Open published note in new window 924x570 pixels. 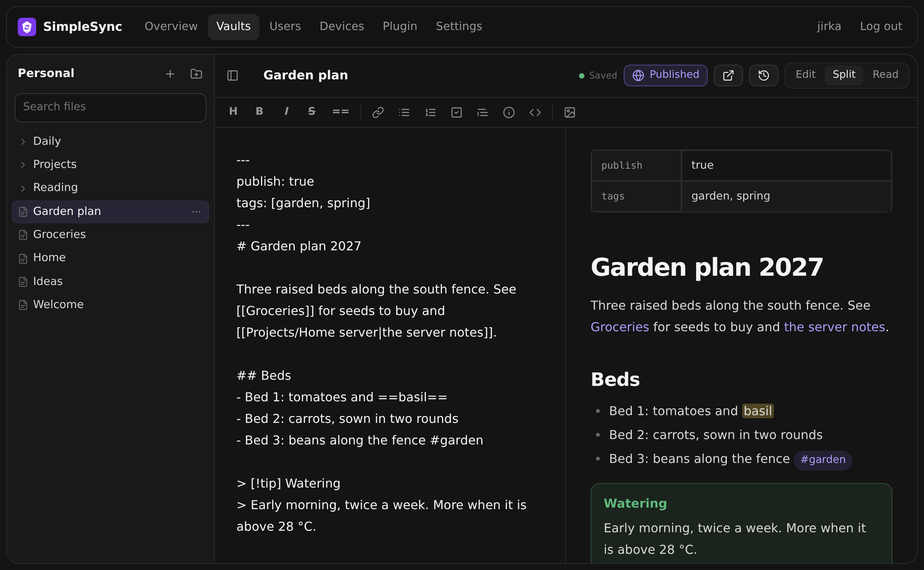(x=728, y=75)
